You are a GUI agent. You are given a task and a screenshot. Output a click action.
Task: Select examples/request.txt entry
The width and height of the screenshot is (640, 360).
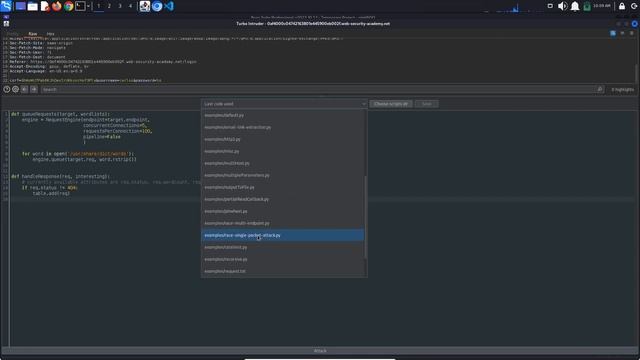[x=283, y=271]
